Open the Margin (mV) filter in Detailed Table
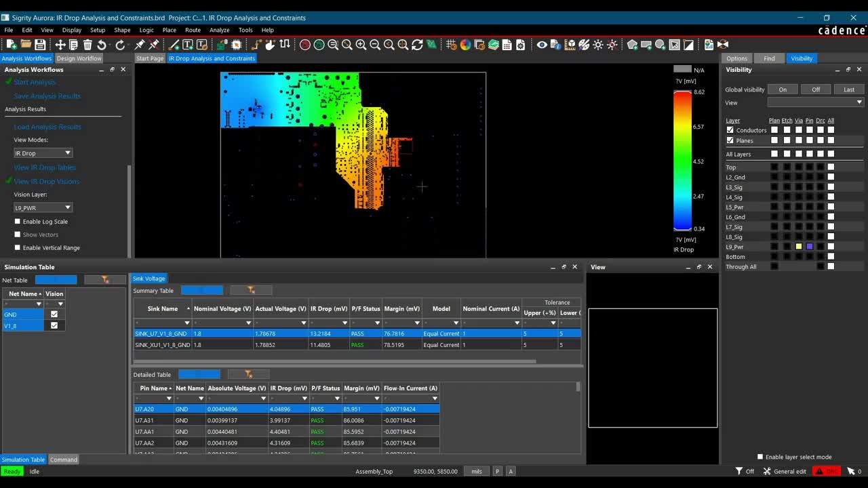The image size is (868, 488). click(x=376, y=399)
